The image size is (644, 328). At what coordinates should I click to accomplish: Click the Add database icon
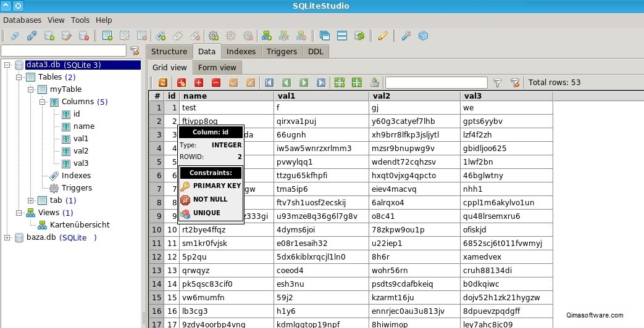(49, 36)
